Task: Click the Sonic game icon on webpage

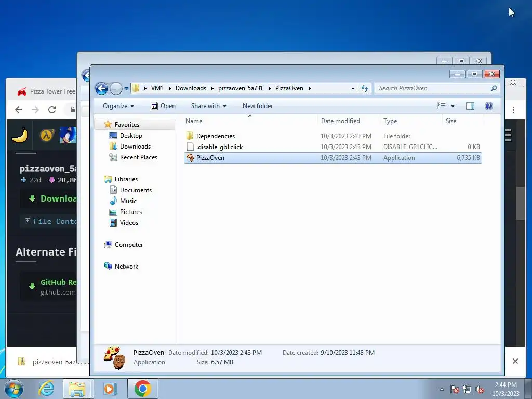Action: point(68,135)
